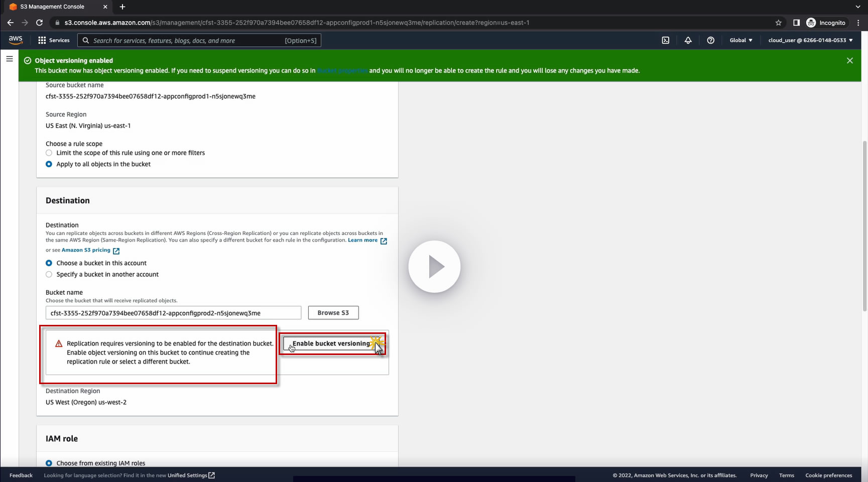Click the source bucket name text
This screenshot has width=868, height=482.
pyautogui.click(x=151, y=96)
